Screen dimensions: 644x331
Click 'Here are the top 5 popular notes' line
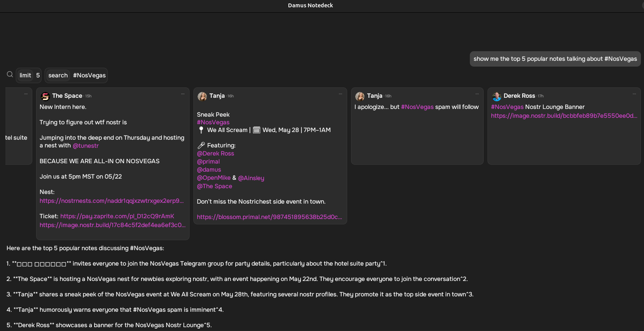point(85,248)
